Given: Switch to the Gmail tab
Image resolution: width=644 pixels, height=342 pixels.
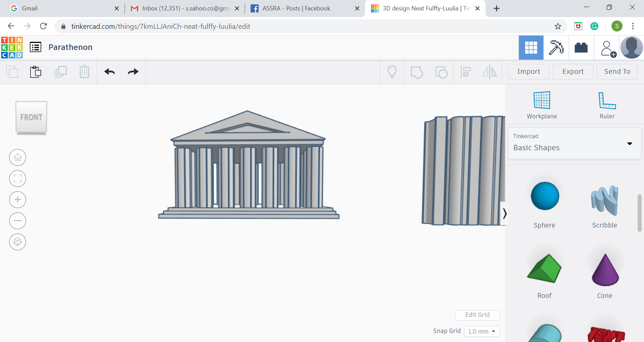Looking at the screenshot, I should click(64, 8).
